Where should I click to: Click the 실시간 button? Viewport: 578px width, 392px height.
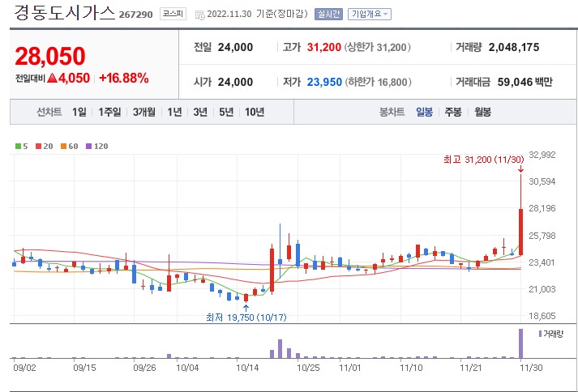[x=328, y=15]
